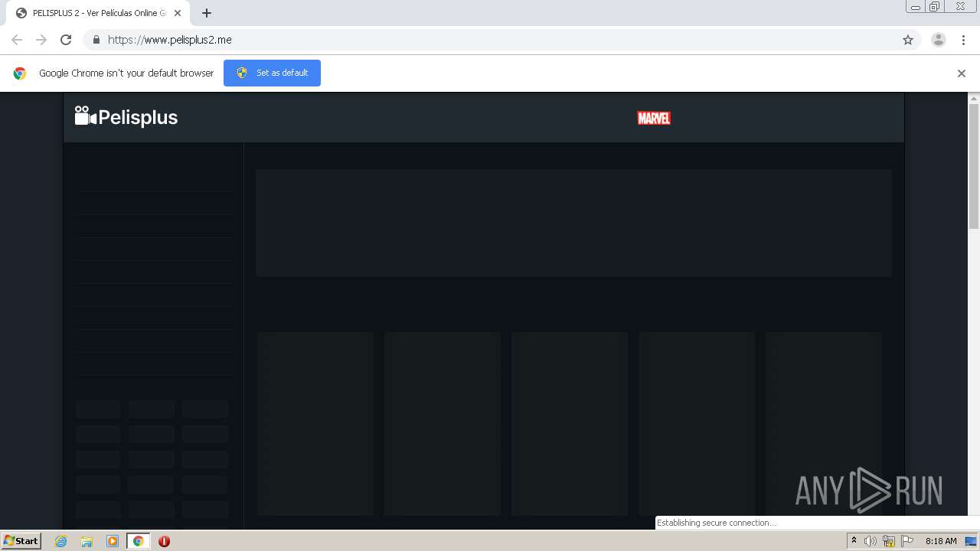Click the back navigation arrow
The width and height of the screenshot is (980, 551).
17,40
